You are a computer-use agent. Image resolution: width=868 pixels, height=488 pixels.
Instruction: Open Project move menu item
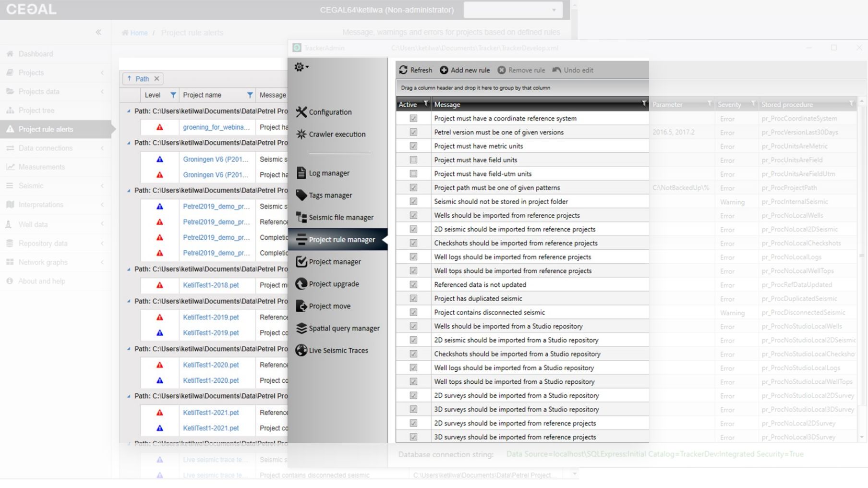pos(329,306)
